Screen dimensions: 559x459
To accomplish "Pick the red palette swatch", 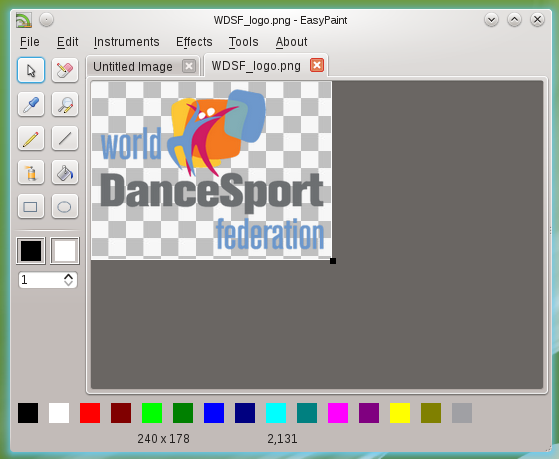I will pyautogui.click(x=90, y=413).
